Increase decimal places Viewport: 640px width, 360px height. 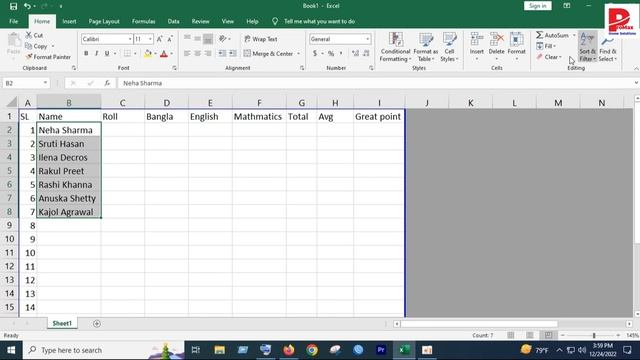355,53
